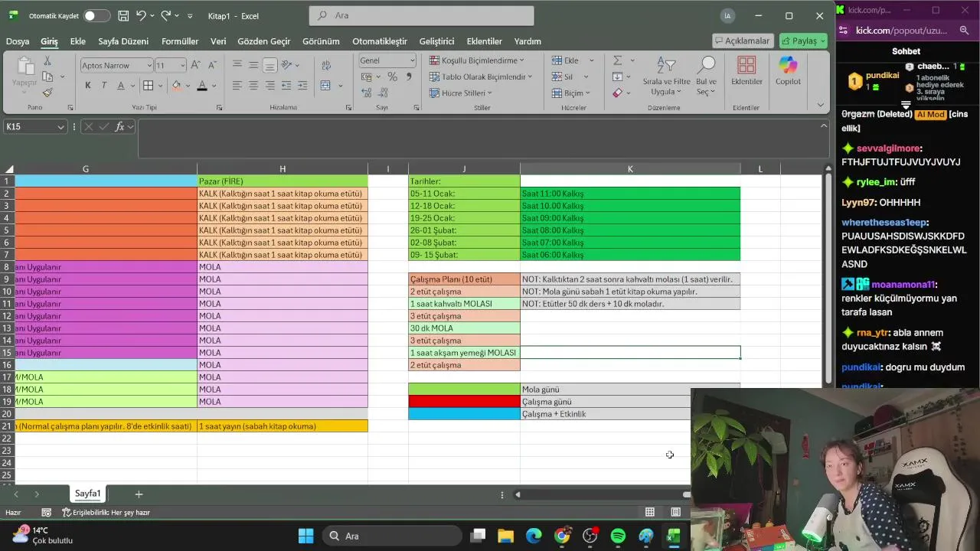
Task: Switch to page layout view in status bar
Action: coord(676,512)
